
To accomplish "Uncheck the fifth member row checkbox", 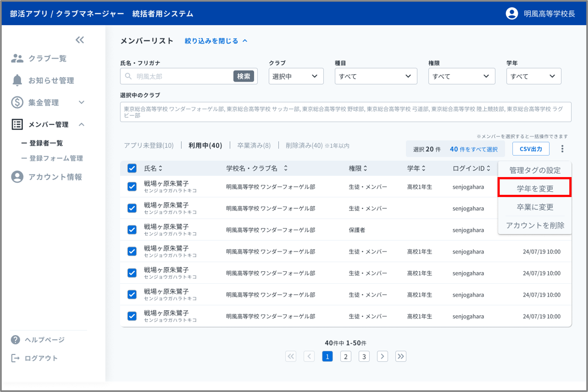I will [x=132, y=273].
